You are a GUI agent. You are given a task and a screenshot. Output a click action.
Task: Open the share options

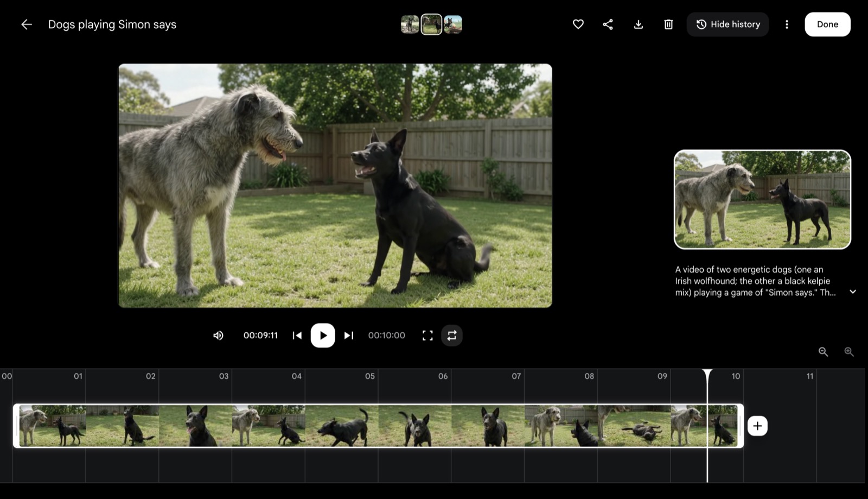(608, 24)
